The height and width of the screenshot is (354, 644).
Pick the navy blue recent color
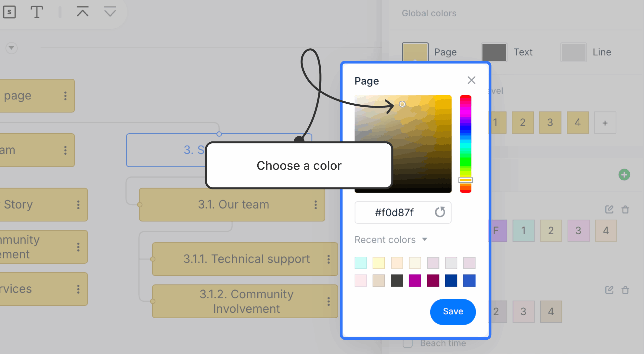click(x=451, y=281)
